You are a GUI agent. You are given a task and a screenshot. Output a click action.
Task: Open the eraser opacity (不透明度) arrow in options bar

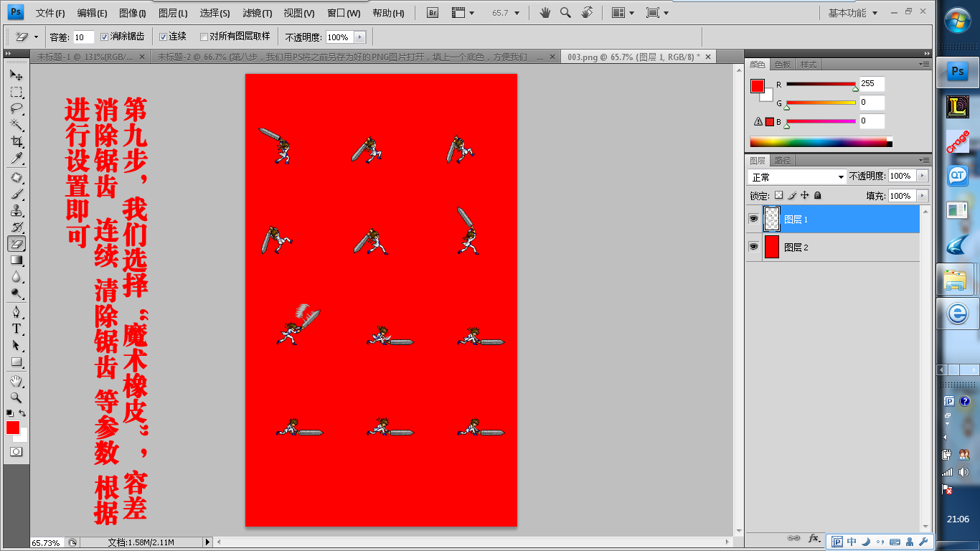pyautogui.click(x=360, y=37)
